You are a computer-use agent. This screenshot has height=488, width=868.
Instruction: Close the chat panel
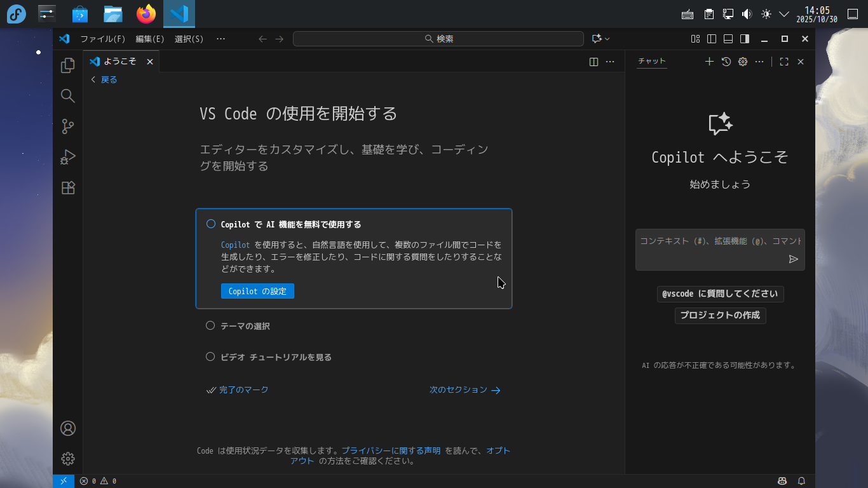tap(801, 62)
